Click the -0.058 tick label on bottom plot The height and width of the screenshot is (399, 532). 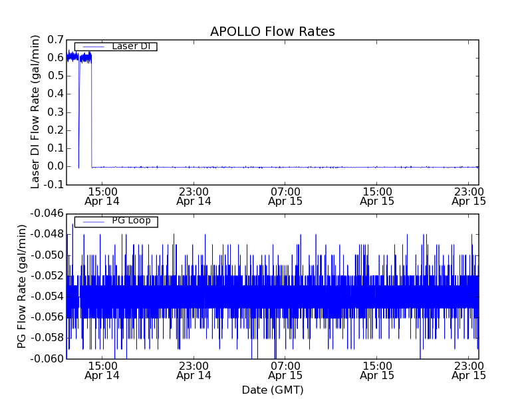[47, 338]
